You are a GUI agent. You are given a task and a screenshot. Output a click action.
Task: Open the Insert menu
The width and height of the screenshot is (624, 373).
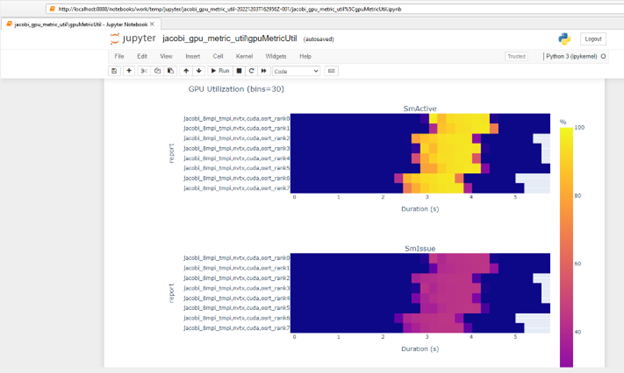[x=193, y=56]
